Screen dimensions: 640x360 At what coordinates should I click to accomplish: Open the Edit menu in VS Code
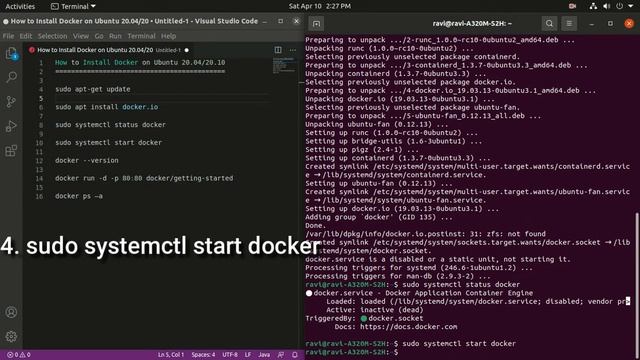pos(26,36)
